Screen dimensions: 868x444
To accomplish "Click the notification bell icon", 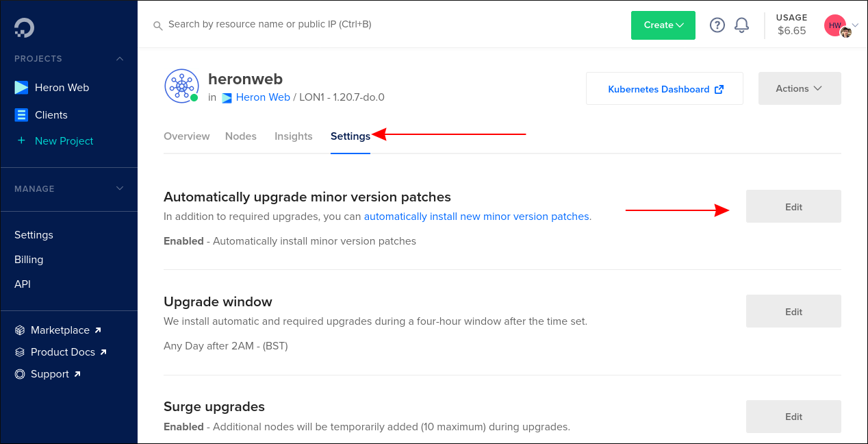I will point(741,25).
